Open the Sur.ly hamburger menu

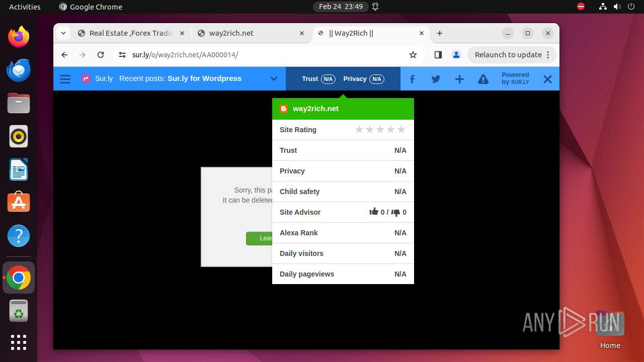pyautogui.click(x=65, y=79)
